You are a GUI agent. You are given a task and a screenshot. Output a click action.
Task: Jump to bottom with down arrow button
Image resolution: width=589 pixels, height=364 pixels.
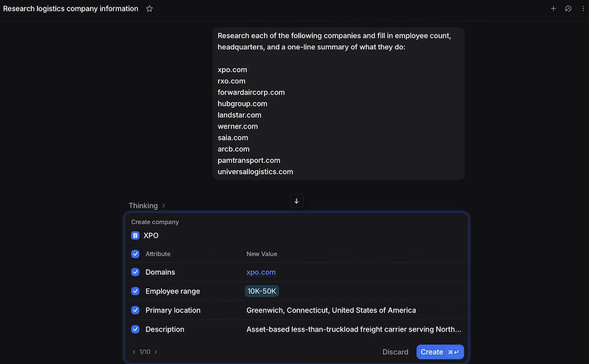(x=296, y=201)
